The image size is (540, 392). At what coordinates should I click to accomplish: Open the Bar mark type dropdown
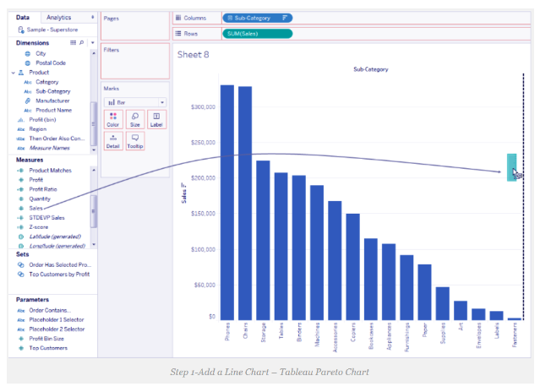tap(134, 102)
